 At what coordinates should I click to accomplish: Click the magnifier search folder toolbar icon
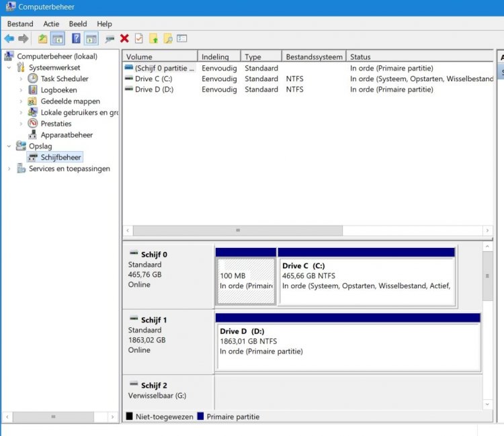pyautogui.click(x=168, y=39)
